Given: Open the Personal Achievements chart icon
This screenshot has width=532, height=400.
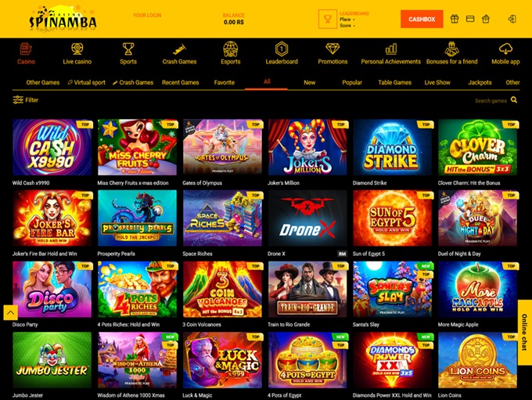Looking at the screenshot, I should (x=391, y=49).
